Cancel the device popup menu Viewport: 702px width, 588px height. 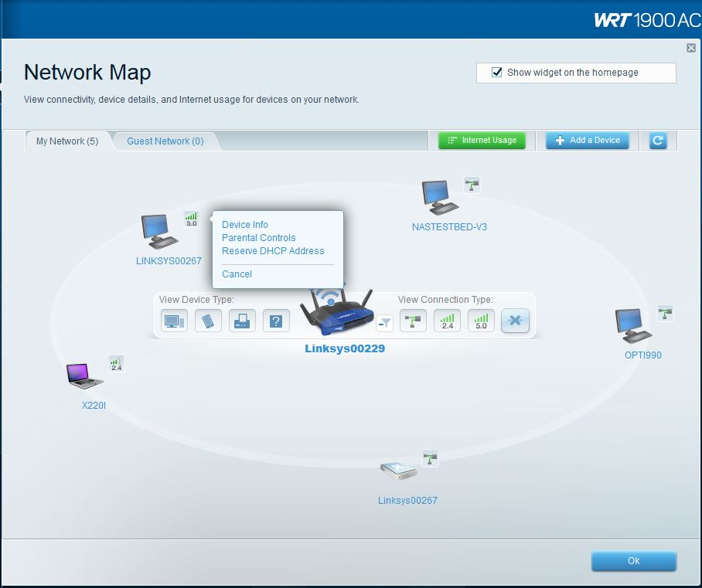(x=237, y=274)
